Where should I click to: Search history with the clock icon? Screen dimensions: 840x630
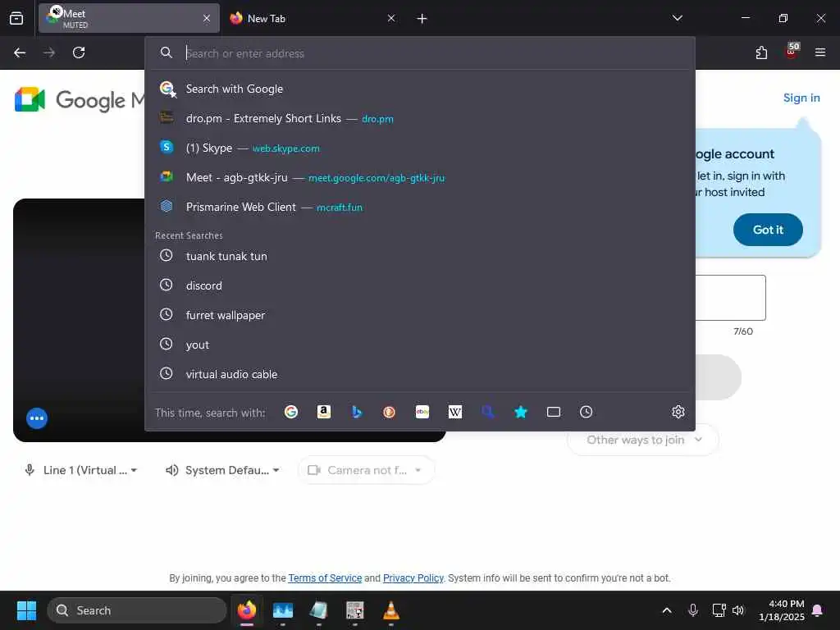586,412
